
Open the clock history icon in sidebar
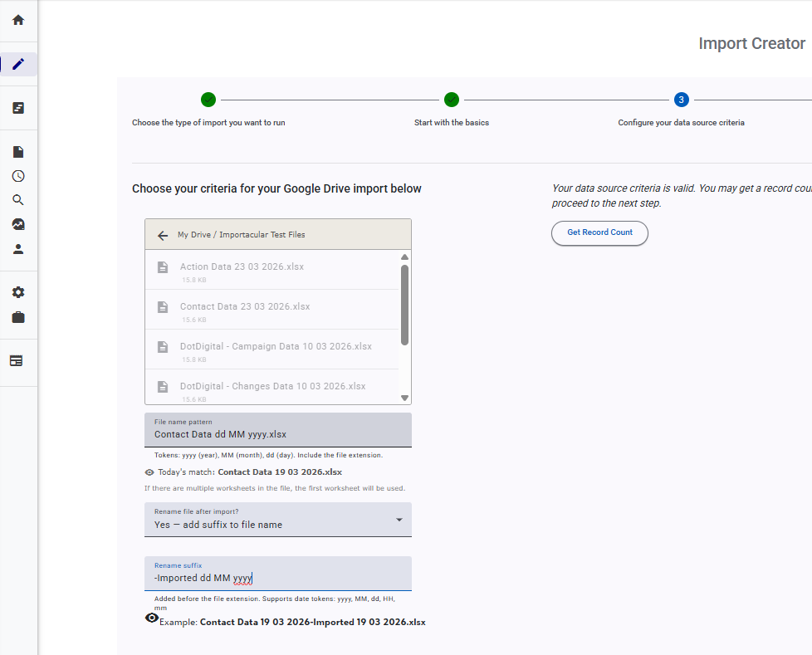18,176
